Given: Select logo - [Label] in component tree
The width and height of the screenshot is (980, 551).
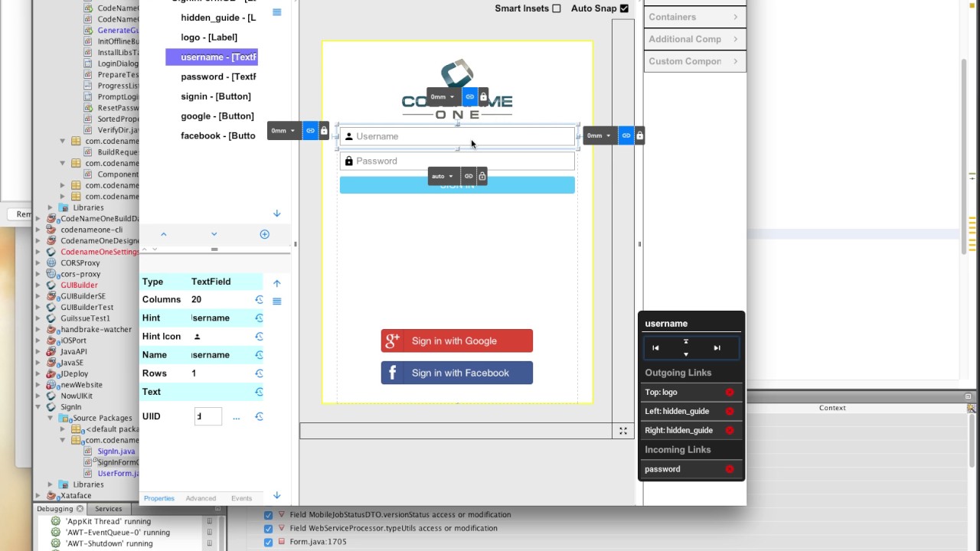Looking at the screenshot, I should (x=209, y=37).
